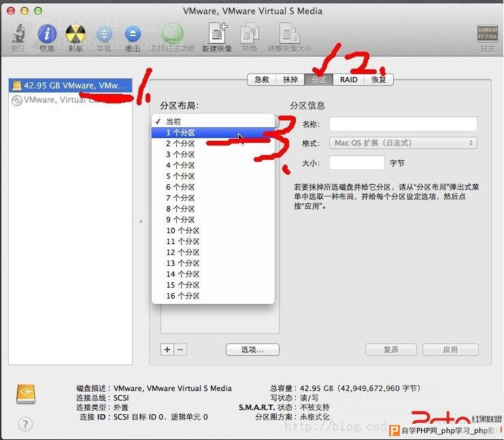The width and height of the screenshot is (504, 440).
Task: Click the Revert (复原) button
Action: tap(391, 350)
